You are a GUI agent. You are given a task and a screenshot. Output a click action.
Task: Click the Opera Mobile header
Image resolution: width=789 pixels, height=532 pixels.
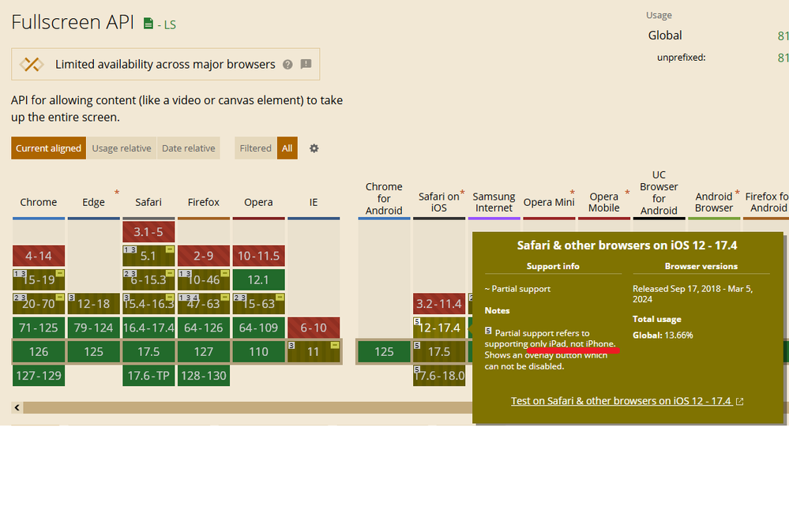click(x=604, y=202)
